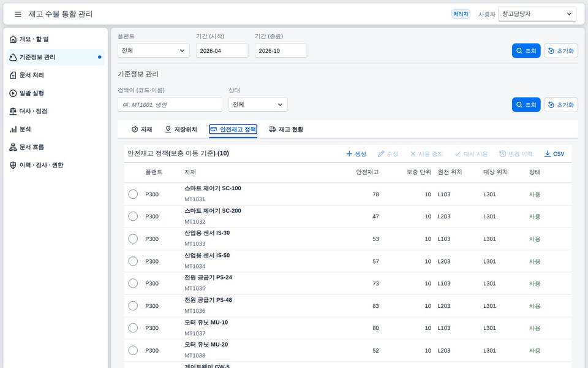Click the history icon for 변경 이력

[x=502, y=153]
